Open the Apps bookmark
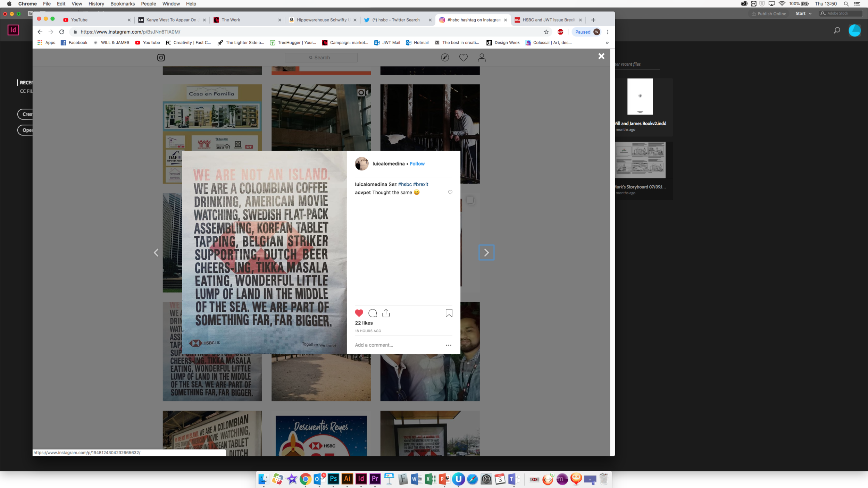868x488 pixels. [46, 43]
